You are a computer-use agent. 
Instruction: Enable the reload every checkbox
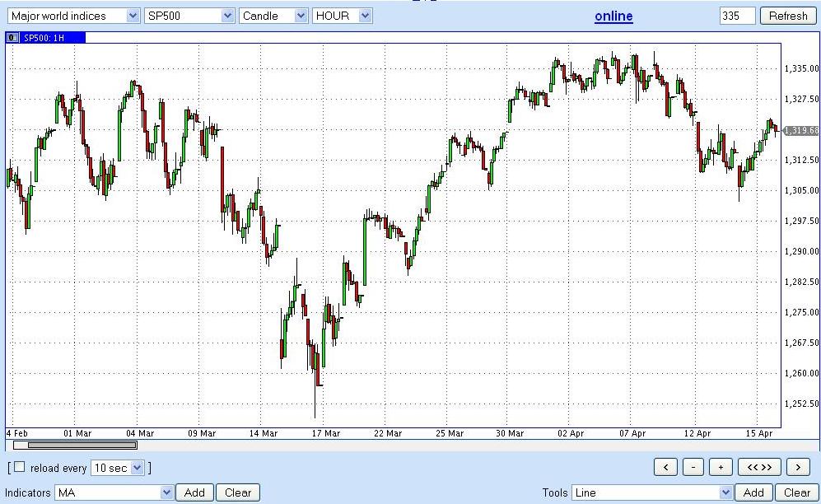pos(20,467)
